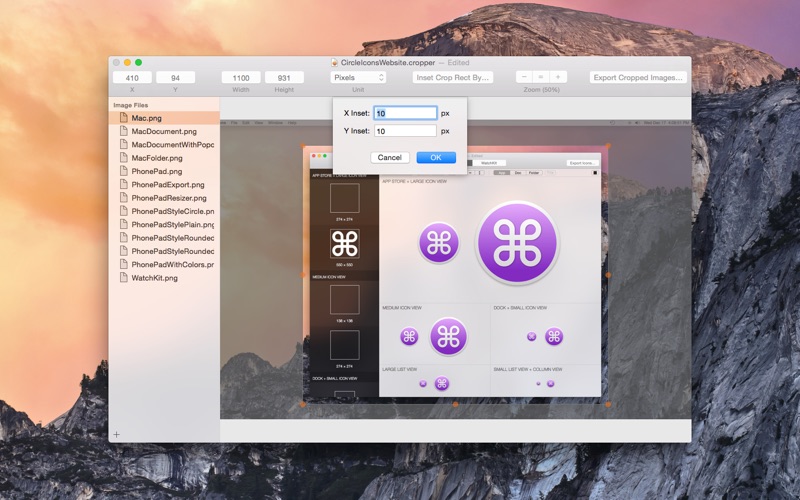800x500 pixels.
Task: Click the Width field showing 1100
Action: point(241,77)
